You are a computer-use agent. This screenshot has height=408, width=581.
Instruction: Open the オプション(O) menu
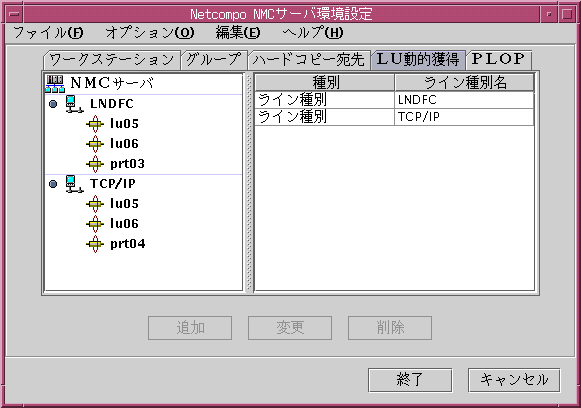tap(150, 33)
